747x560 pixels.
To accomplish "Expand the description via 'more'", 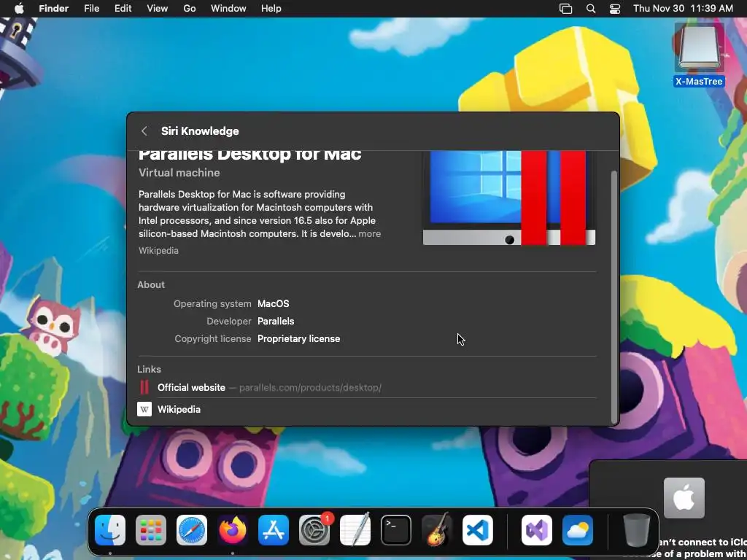I will click(369, 234).
